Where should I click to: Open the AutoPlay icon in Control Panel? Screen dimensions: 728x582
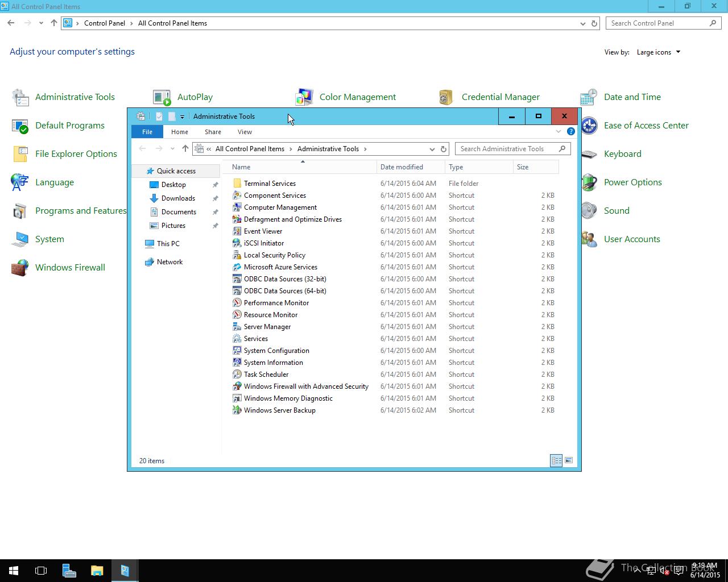(x=162, y=97)
